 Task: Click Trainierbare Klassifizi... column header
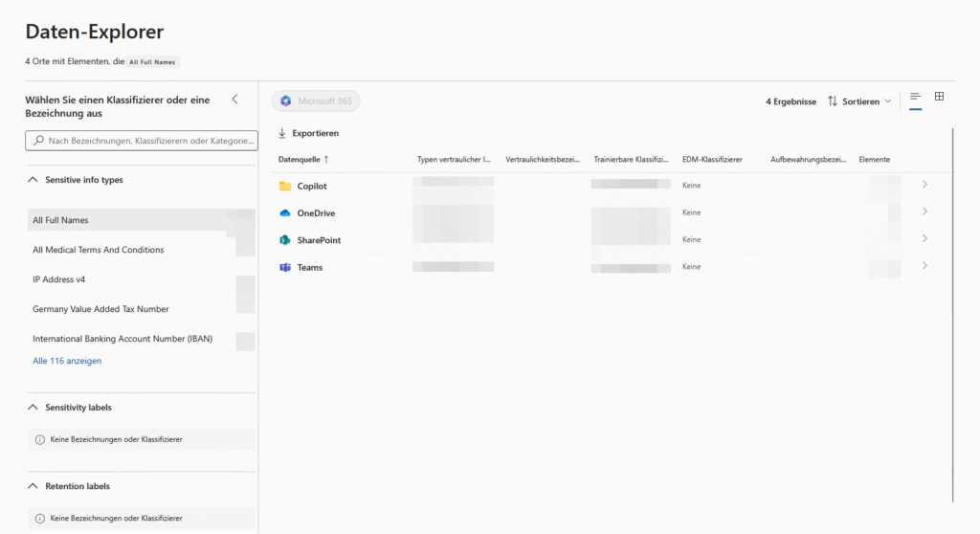coord(632,160)
